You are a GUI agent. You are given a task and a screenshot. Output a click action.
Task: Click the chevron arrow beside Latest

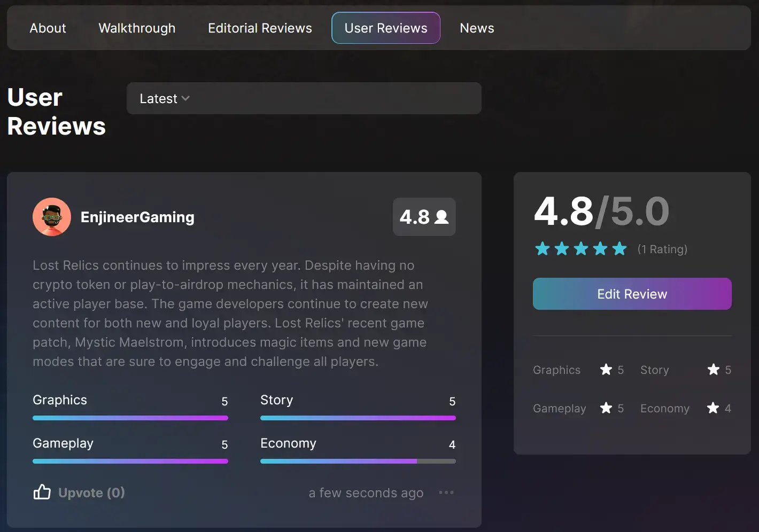(x=185, y=99)
